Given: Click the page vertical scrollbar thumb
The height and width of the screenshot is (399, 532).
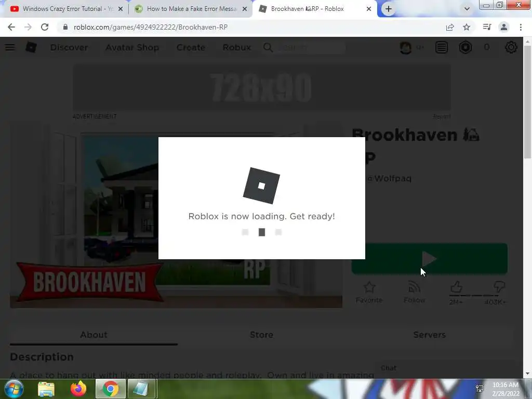Looking at the screenshot, I should pos(527,101).
